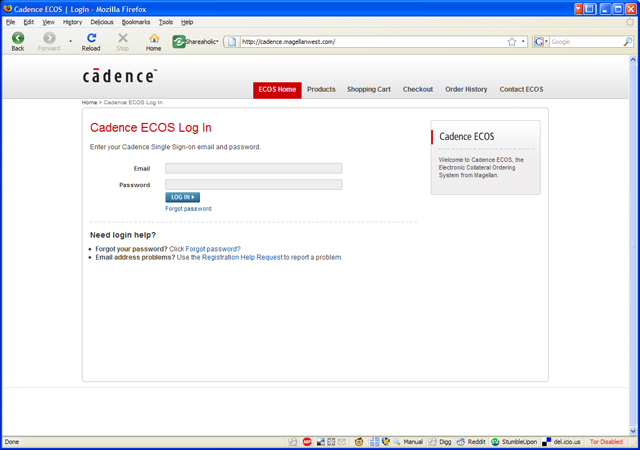
Task: Open the Order History tab
Action: pos(466,89)
